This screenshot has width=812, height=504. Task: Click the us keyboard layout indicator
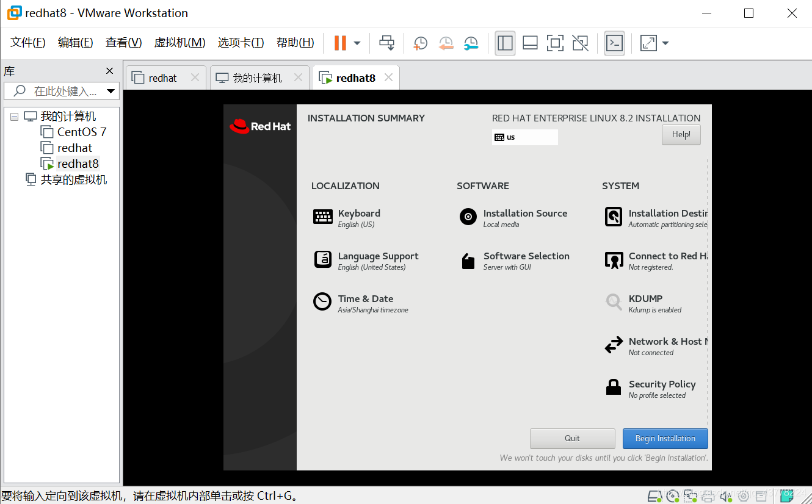point(525,137)
